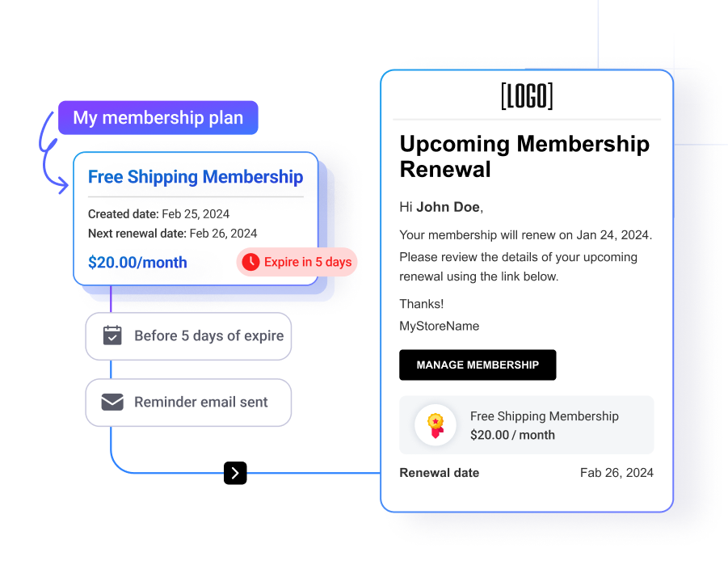The width and height of the screenshot is (728, 582).
Task: Click the calendar check icon
Action: pos(112,335)
